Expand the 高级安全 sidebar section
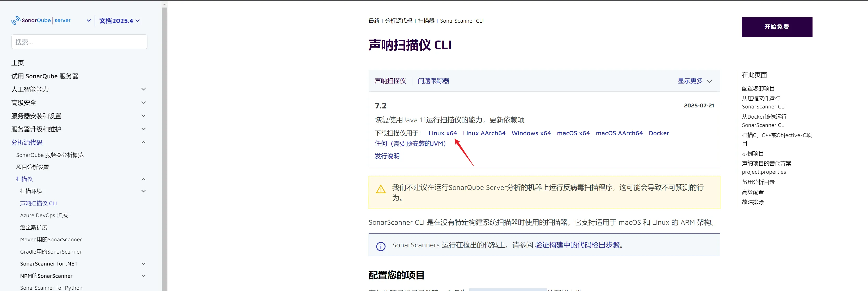 (144, 103)
